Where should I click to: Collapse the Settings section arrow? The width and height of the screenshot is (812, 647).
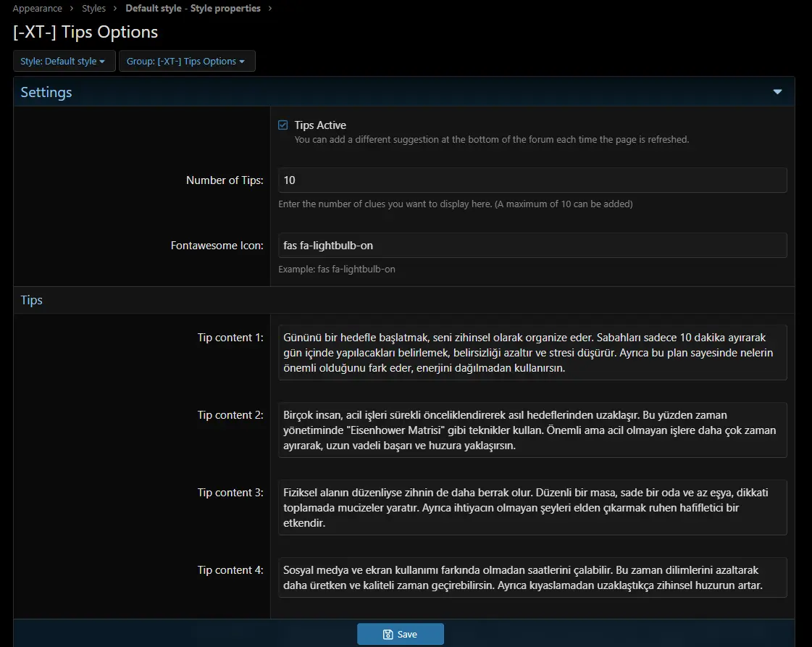[x=777, y=92]
